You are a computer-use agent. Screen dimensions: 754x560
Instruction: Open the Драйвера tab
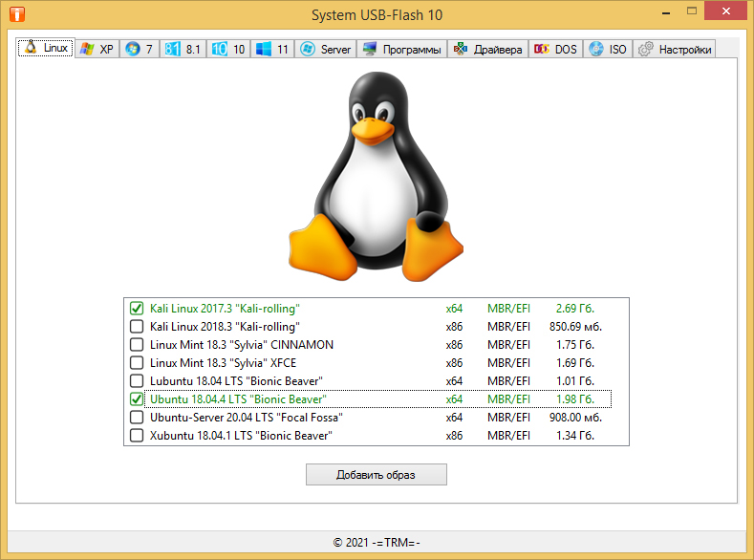coord(488,49)
